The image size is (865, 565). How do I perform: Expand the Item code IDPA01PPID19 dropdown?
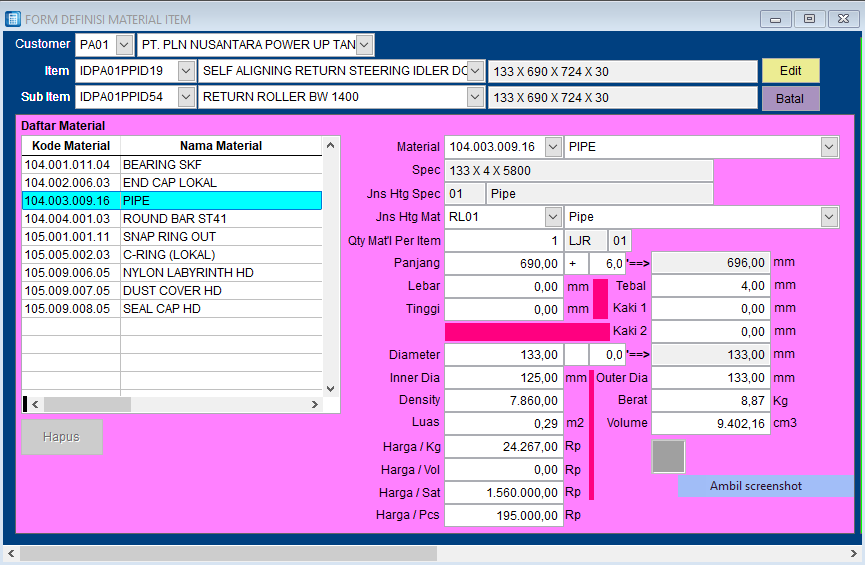click(186, 71)
